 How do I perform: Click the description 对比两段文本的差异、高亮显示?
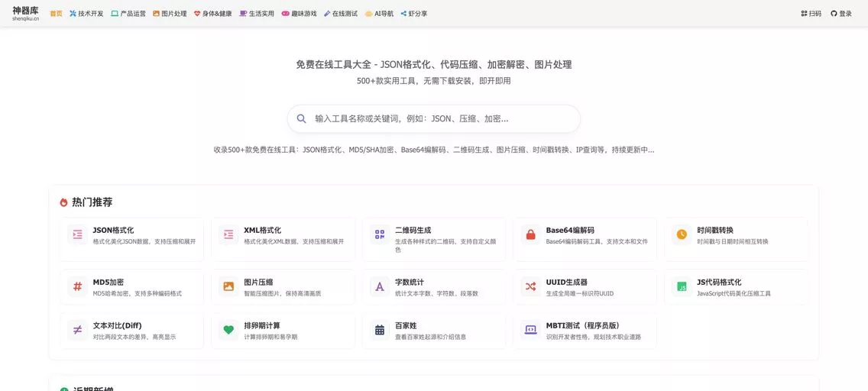(x=134, y=337)
